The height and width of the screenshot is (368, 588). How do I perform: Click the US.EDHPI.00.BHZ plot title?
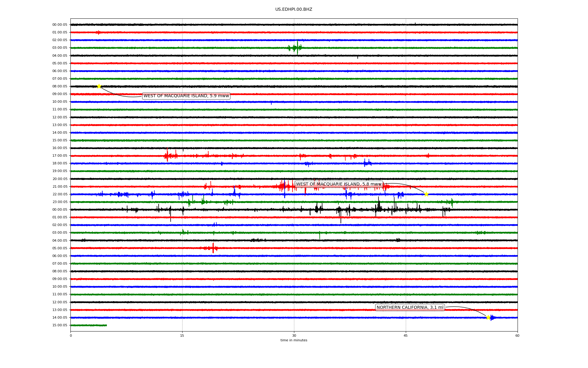click(294, 10)
